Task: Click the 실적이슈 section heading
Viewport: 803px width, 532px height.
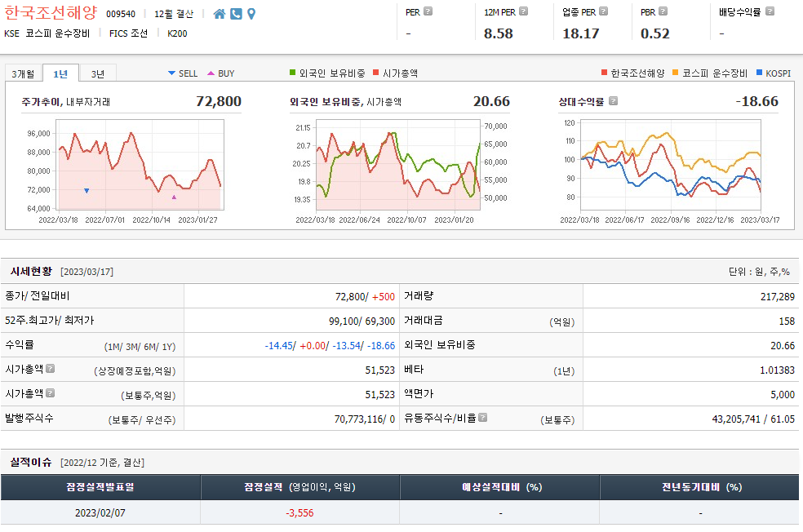Action: click(31, 462)
